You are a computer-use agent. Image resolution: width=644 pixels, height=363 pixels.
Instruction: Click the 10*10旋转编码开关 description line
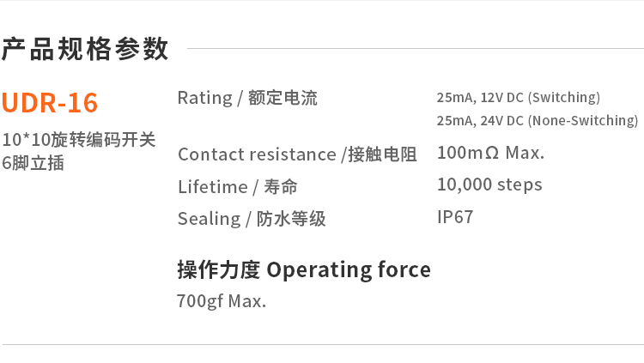pos(79,140)
